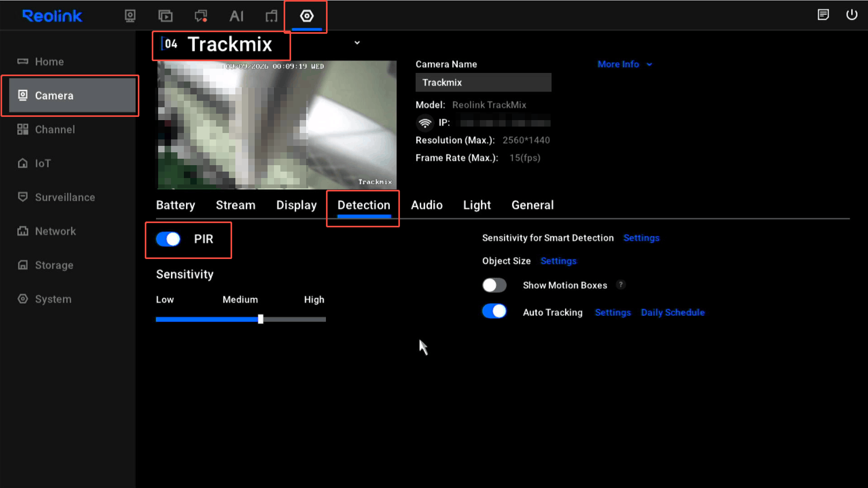Viewport: 868px width, 488px height.
Task: Select Camera in the sidebar
Action: coord(72,95)
